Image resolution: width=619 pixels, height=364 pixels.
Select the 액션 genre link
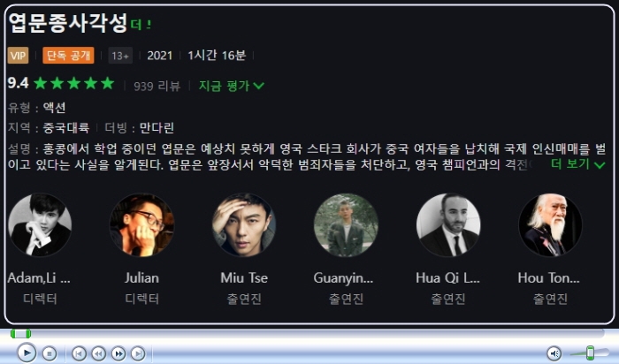(54, 107)
